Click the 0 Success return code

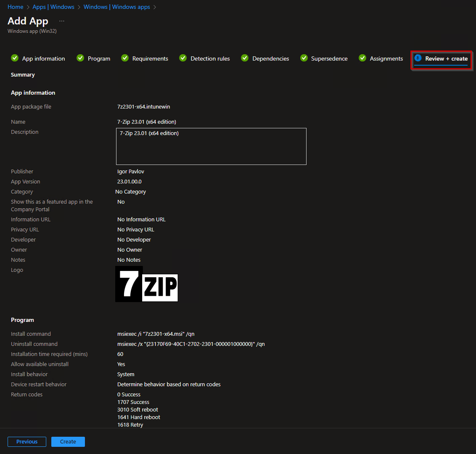coord(129,395)
